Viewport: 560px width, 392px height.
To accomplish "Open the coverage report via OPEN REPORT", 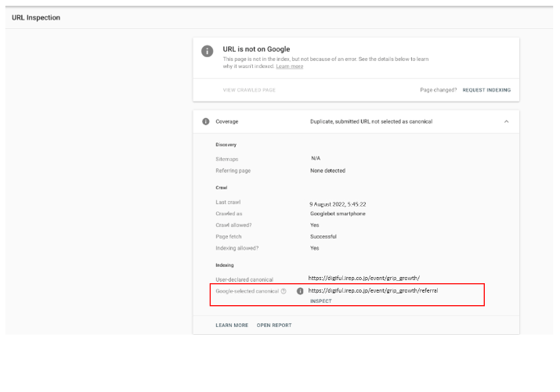I will click(274, 325).
